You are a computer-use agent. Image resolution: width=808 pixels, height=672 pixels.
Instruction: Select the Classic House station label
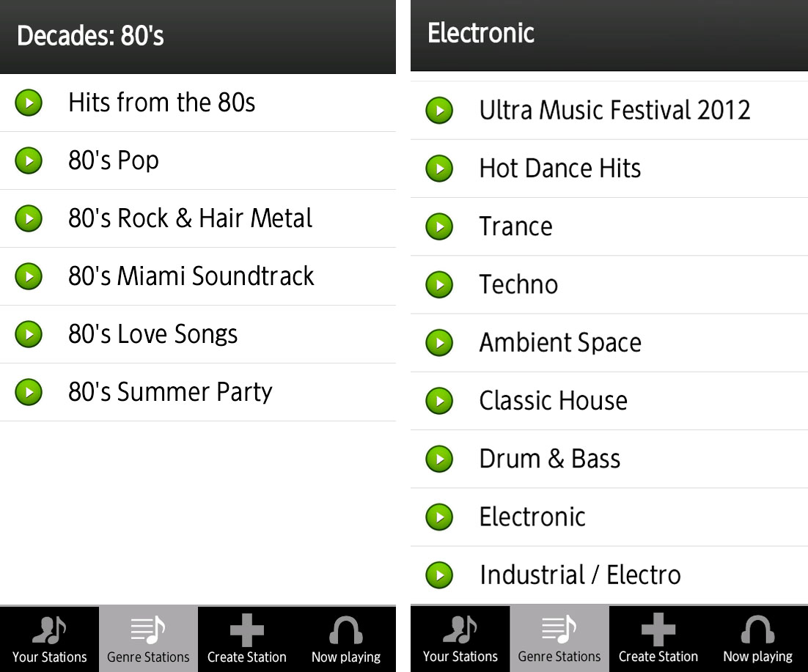[x=553, y=400]
